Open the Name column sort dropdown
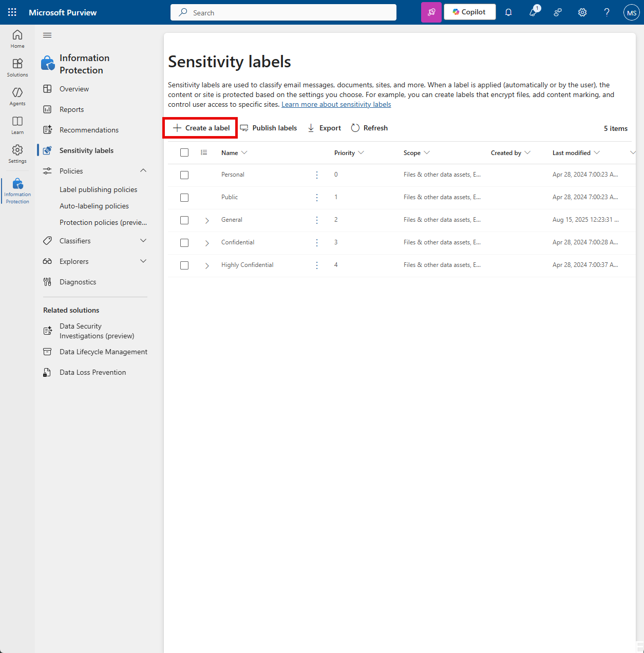The height and width of the screenshot is (653, 644). pos(245,152)
